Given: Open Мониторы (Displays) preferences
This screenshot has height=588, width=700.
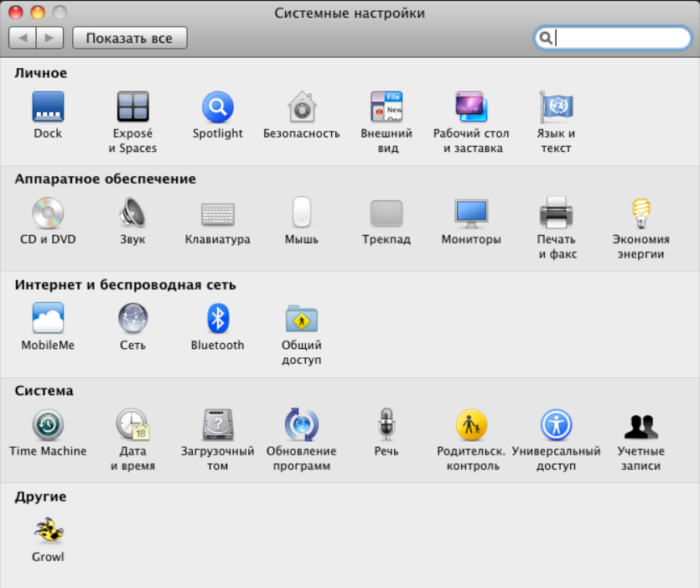Looking at the screenshot, I should [x=471, y=213].
